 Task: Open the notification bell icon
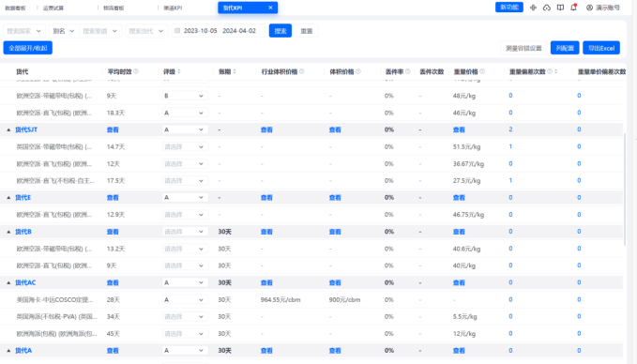(x=573, y=8)
